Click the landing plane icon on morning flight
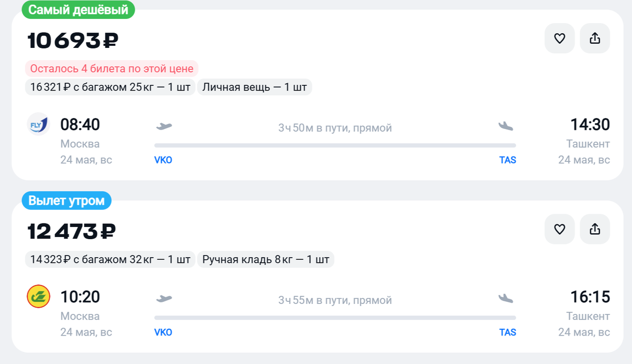 coord(506,298)
